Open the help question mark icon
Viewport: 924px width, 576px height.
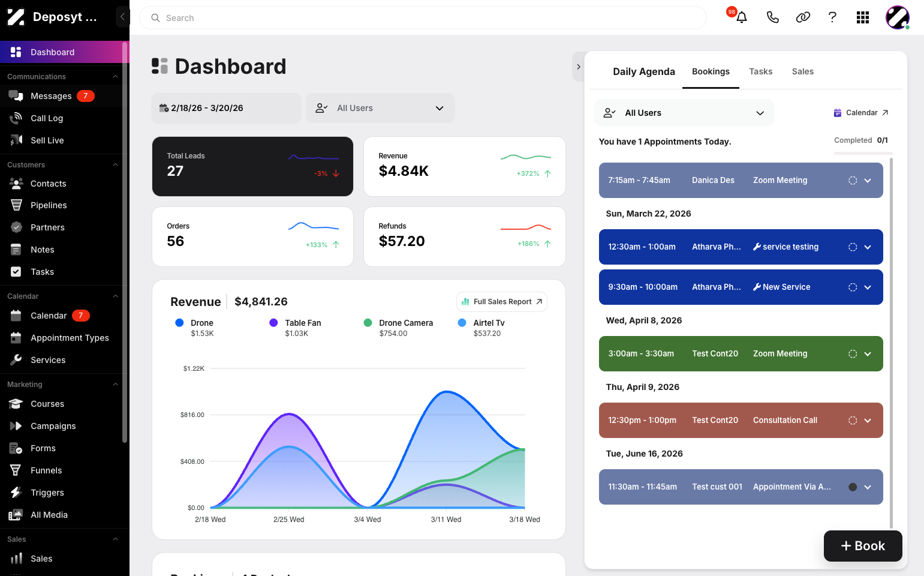832,17
